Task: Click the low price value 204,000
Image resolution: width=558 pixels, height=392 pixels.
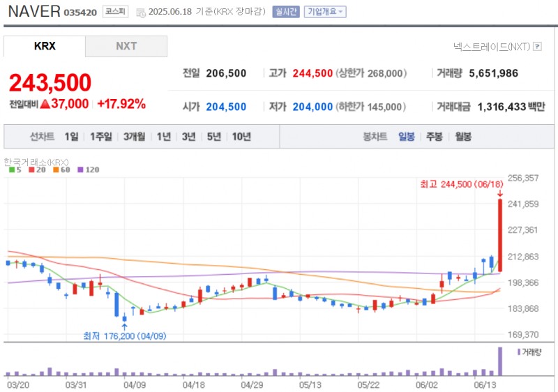Action: point(312,107)
